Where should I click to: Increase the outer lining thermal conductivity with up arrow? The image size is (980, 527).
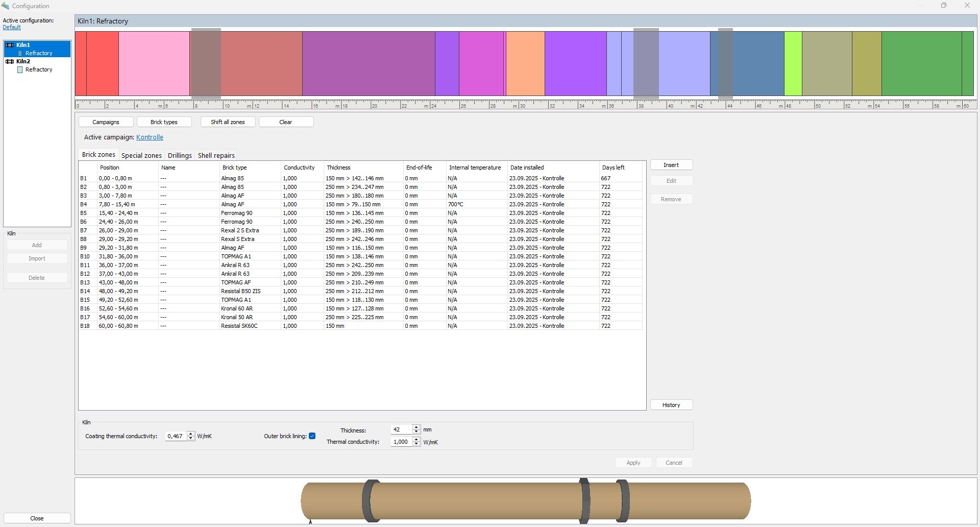[x=416, y=439]
